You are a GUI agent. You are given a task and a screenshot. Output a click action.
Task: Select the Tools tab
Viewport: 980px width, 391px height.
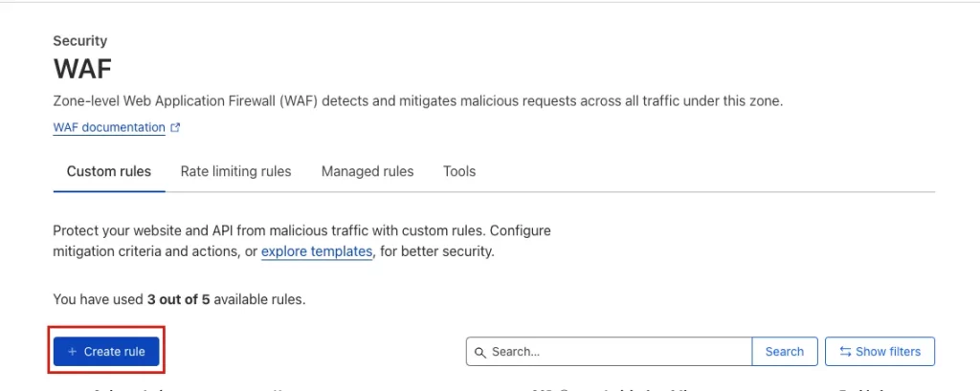pos(459,172)
